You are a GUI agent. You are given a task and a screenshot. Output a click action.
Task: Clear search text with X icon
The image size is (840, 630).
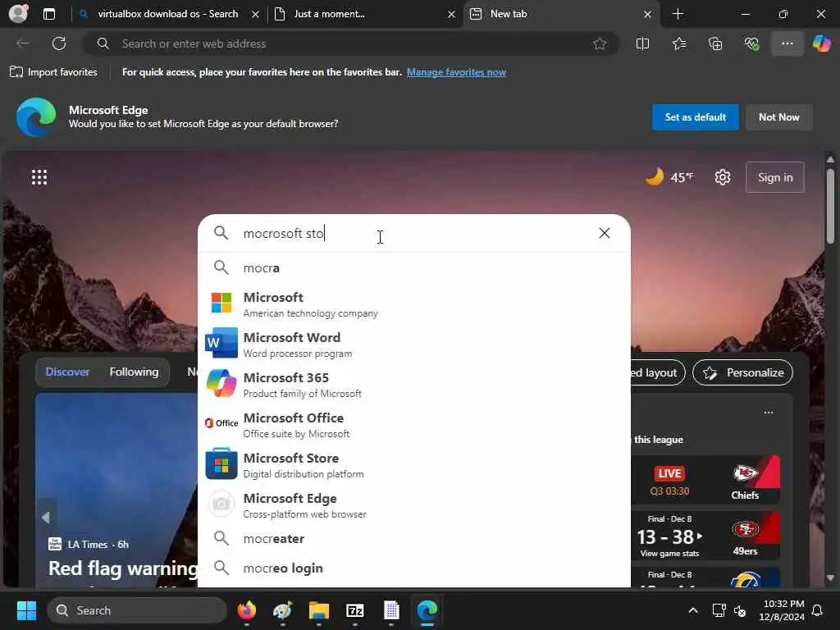[605, 233]
